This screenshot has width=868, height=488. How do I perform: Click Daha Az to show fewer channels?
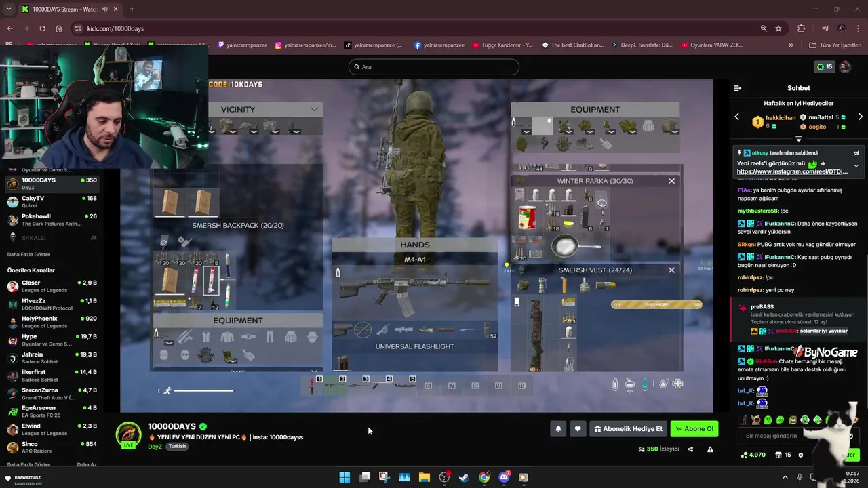(x=87, y=464)
